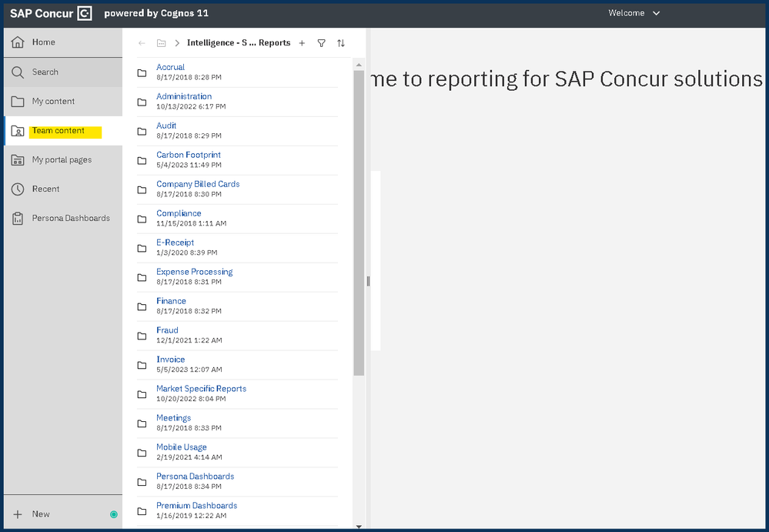Image resolution: width=769 pixels, height=532 pixels.
Task: Click the date 10/13/2022 6:17 PM
Action: point(191,106)
